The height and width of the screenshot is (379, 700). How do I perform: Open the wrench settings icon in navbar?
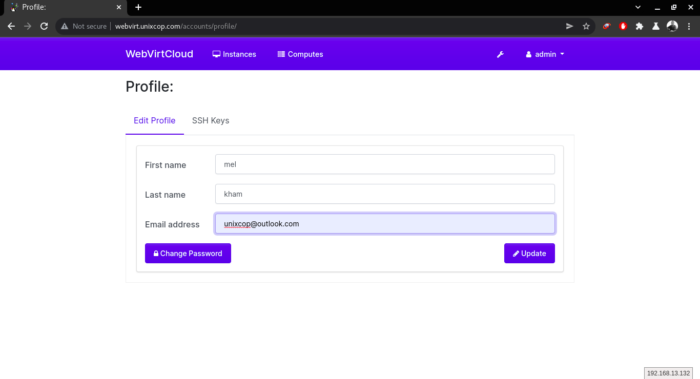coord(500,54)
